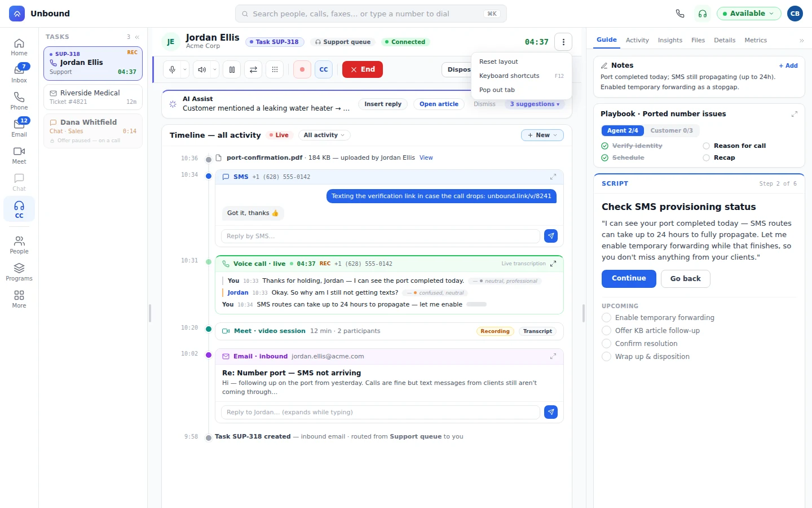Toggle the CC captions button in call toolbar
Viewport: 812px width, 508px height.
[x=324, y=69]
